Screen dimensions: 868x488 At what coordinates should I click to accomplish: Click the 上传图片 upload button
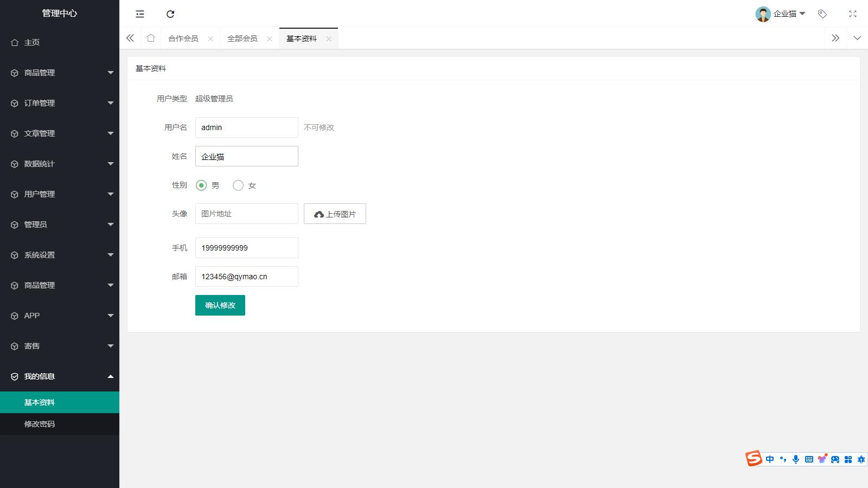pyautogui.click(x=335, y=214)
